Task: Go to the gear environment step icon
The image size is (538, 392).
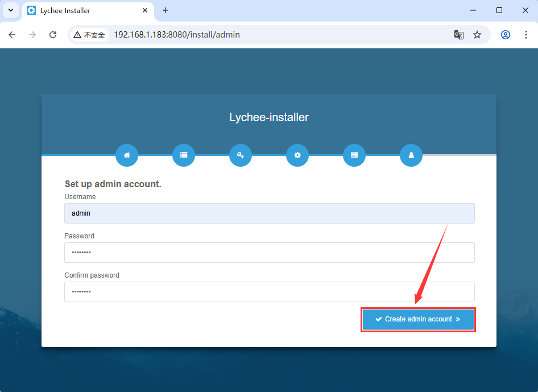Action: 297,155
